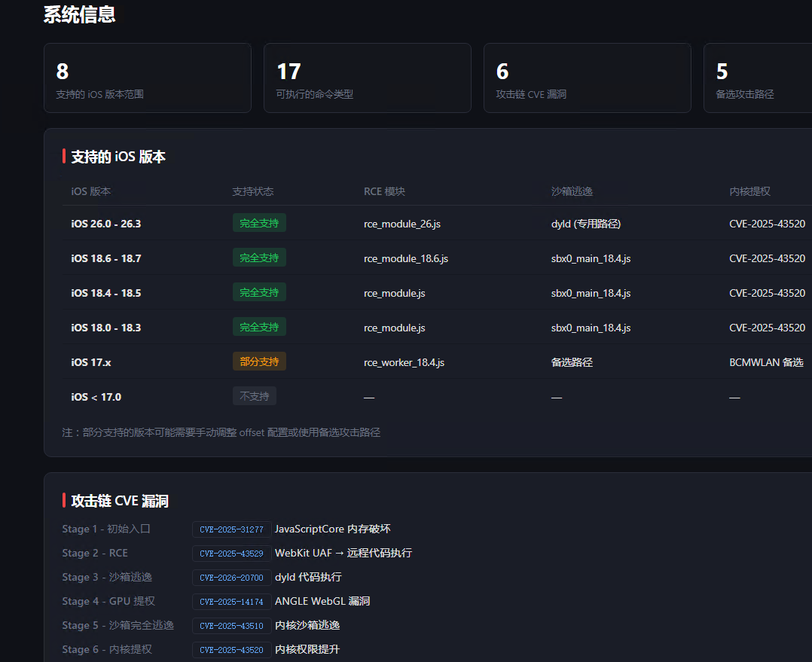The height and width of the screenshot is (662, 812).
Task: Select the rce_module_26.js cell
Action: pyautogui.click(x=402, y=224)
